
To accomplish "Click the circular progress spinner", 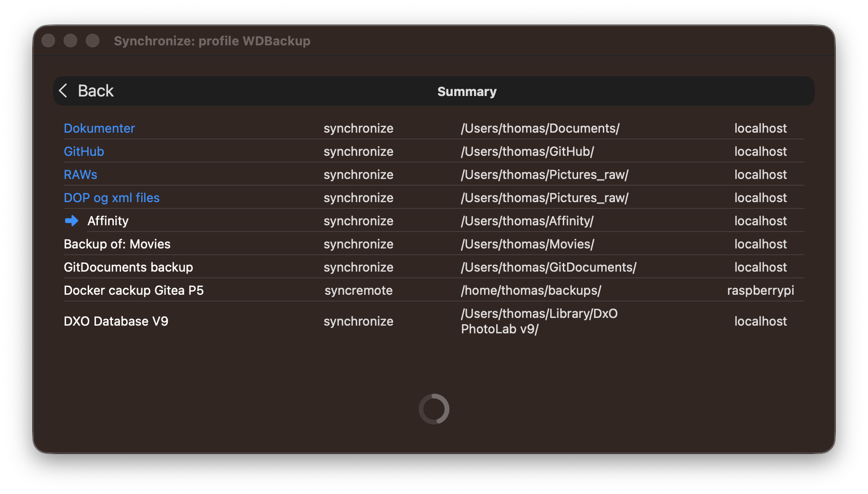I will pos(434,409).
